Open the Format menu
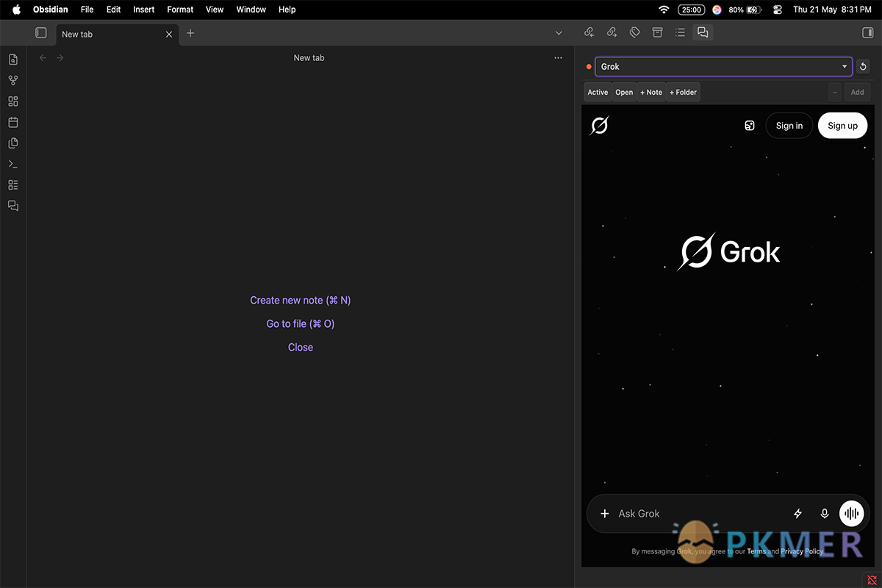Image resolution: width=882 pixels, height=588 pixels. pyautogui.click(x=180, y=10)
